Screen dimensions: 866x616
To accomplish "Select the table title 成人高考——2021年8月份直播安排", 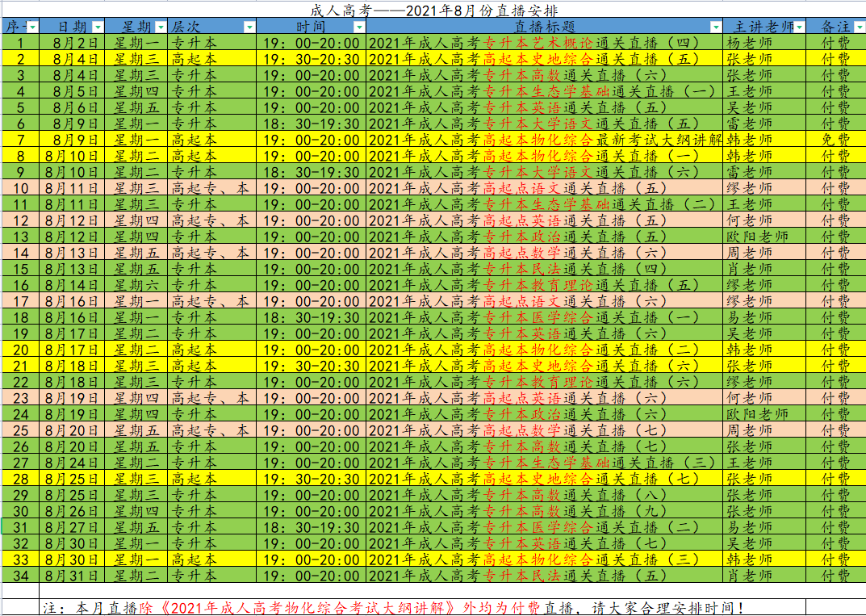I will point(433,9).
